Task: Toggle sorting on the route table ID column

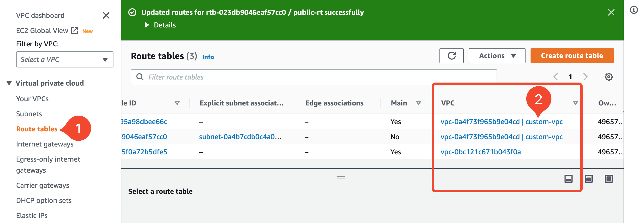Action: tap(177, 103)
